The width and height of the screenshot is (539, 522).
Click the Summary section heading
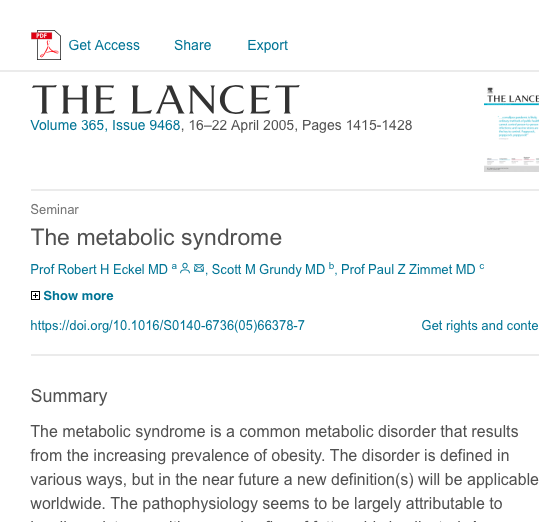tap(69, 396)
